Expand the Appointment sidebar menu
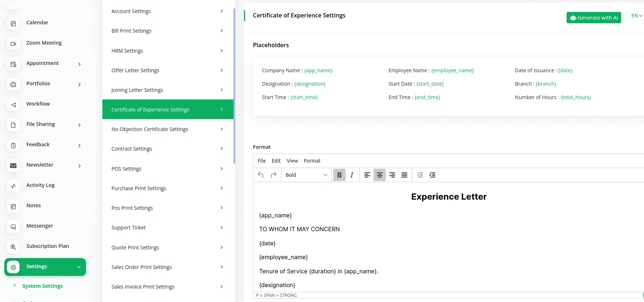 tap(45, 64)
